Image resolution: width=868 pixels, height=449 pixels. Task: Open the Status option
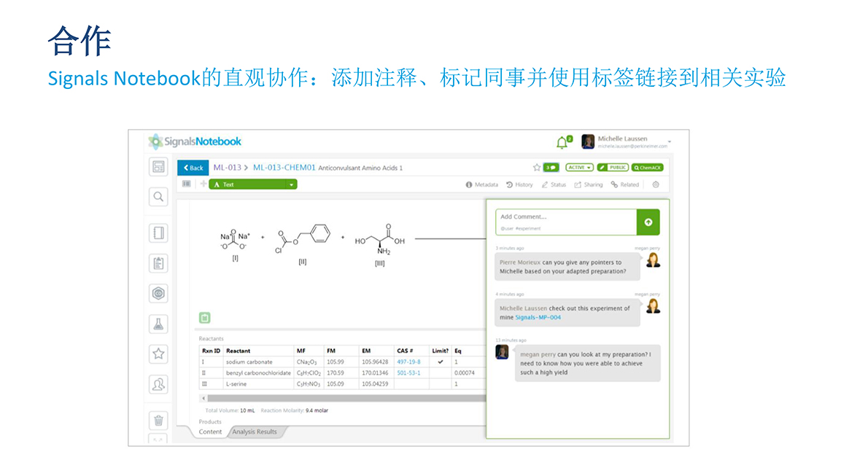pos(554,184)
